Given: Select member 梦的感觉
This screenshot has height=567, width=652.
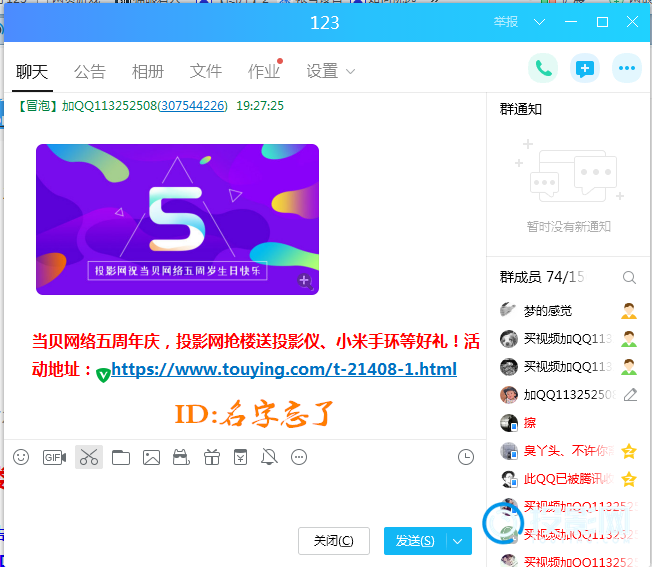Looking at the screenshot, I should coord(568,311).
